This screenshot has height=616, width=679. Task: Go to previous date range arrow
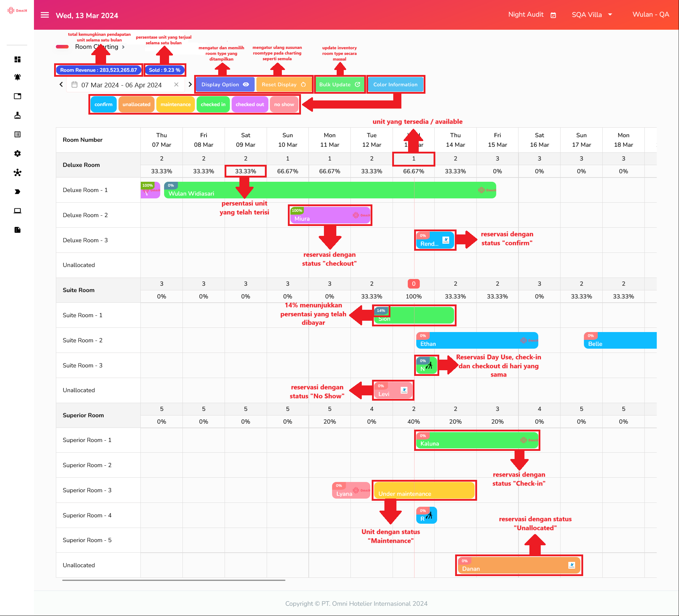[61, 85]
